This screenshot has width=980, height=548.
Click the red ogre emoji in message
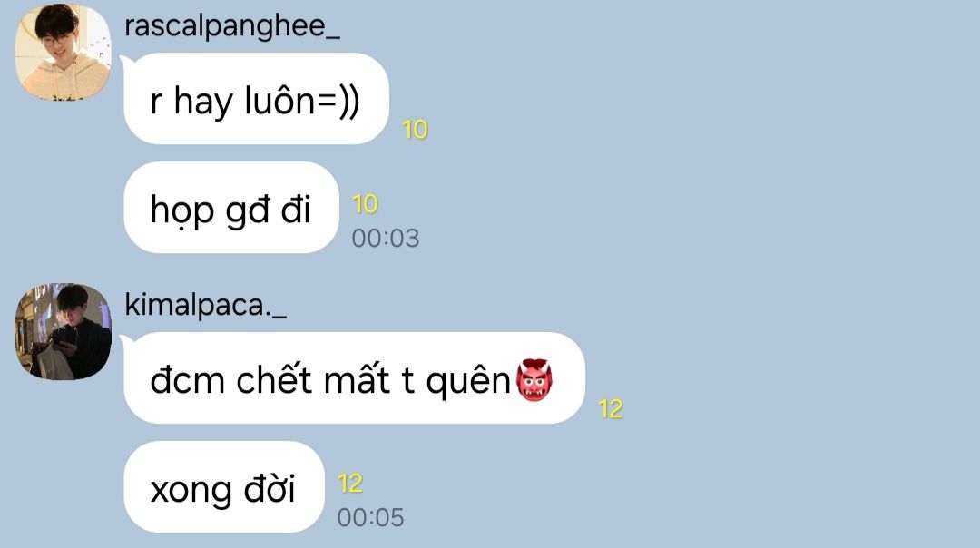(x=534, y=379)
